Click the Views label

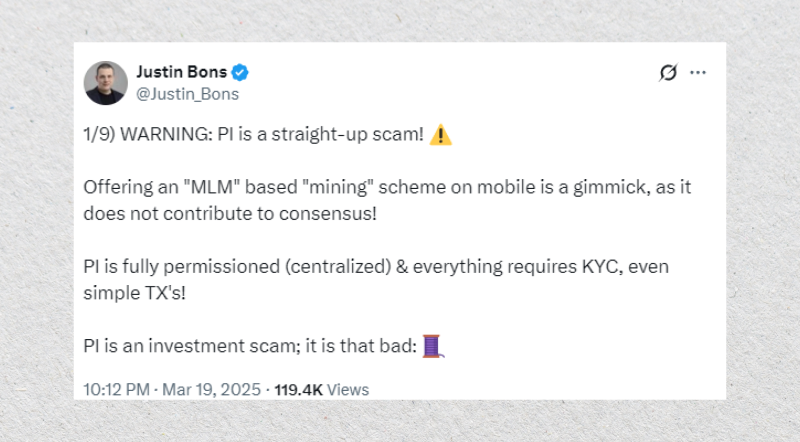click(x=348, y=389)
